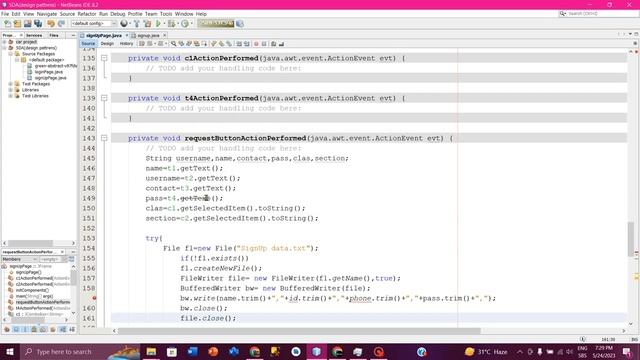Click the New Project toolbar icon
The height and width of the screenshot is (360, 640).
click(18, 24)
